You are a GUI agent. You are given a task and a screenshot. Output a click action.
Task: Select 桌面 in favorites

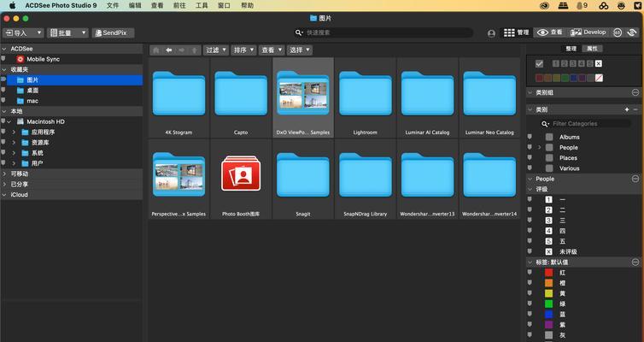74,91
